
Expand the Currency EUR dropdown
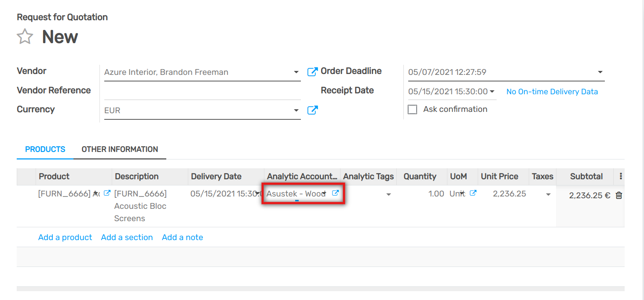coord(296,111)
